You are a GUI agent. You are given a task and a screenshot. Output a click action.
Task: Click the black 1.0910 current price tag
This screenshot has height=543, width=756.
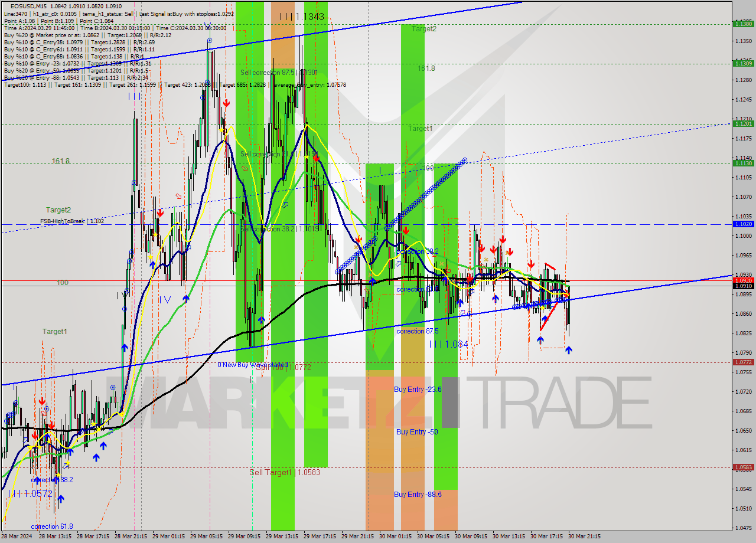(x=742, y=286)
